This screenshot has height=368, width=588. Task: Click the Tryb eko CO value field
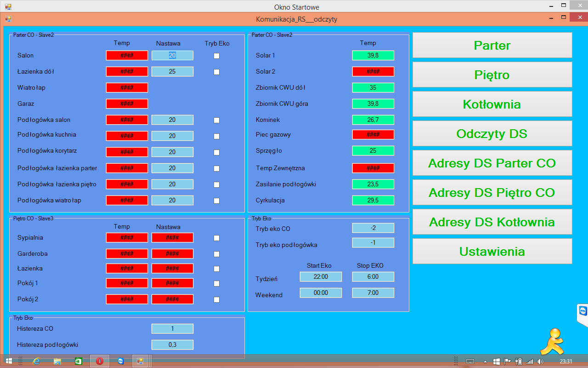[373, 228]
